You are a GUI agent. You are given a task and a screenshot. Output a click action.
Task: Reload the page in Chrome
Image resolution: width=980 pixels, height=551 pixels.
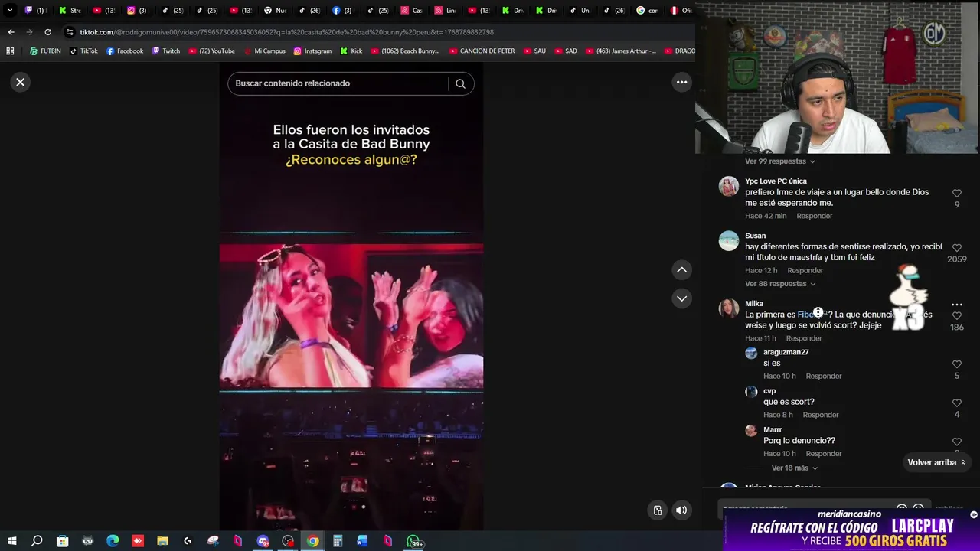click(x=47, y=32)
